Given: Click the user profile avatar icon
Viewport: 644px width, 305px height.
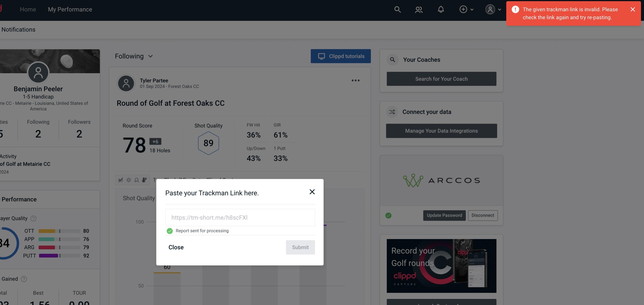Looking at the screenshot, I should (490, 9).
